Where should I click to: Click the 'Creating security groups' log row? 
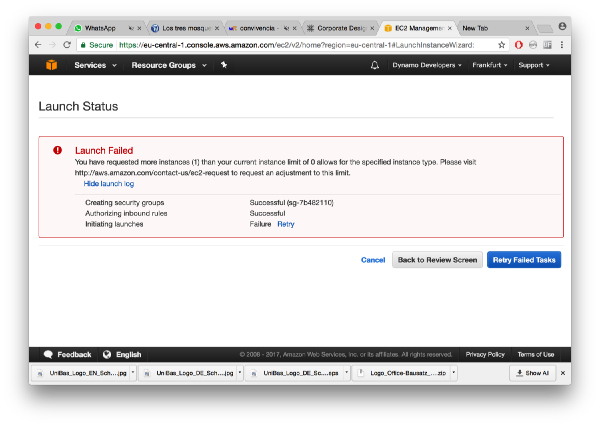point(209,203)
